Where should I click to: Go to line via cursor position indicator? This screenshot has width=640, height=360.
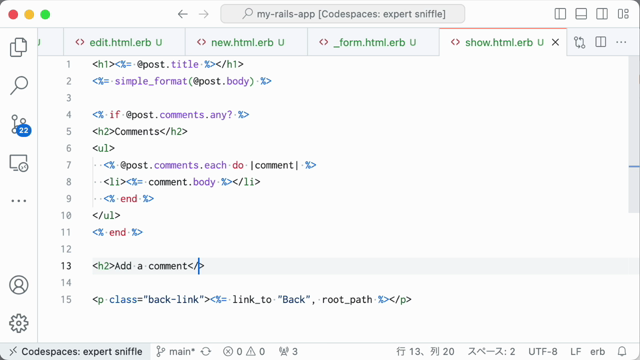tap(425, 351)
